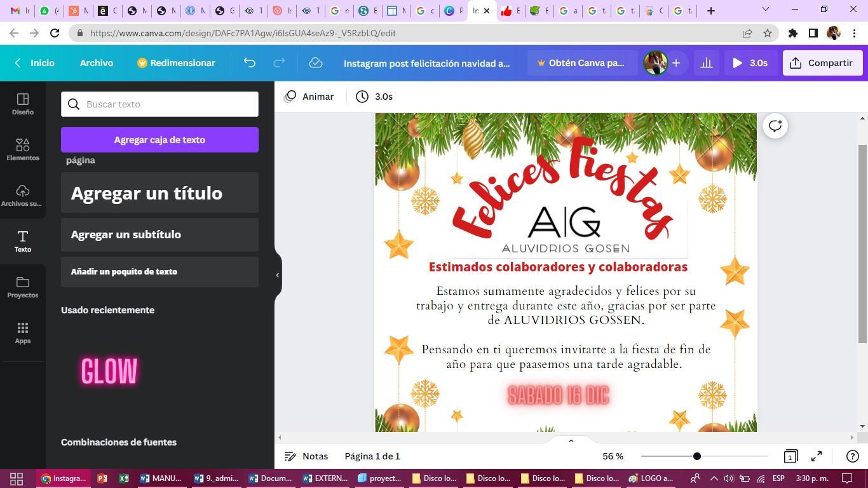Open the Apps sidebar section
This screenshot has width=868, height=488.
(23, 332)
